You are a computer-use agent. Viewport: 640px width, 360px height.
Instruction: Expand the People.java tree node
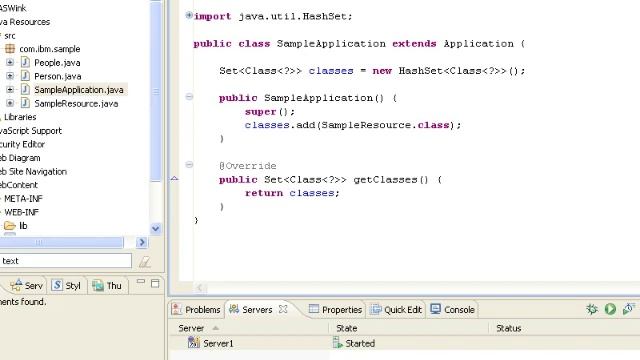tap(10, 62)
